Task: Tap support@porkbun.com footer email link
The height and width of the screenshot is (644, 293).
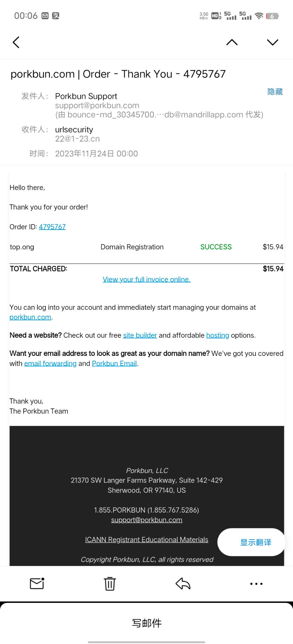Action: 147,520
